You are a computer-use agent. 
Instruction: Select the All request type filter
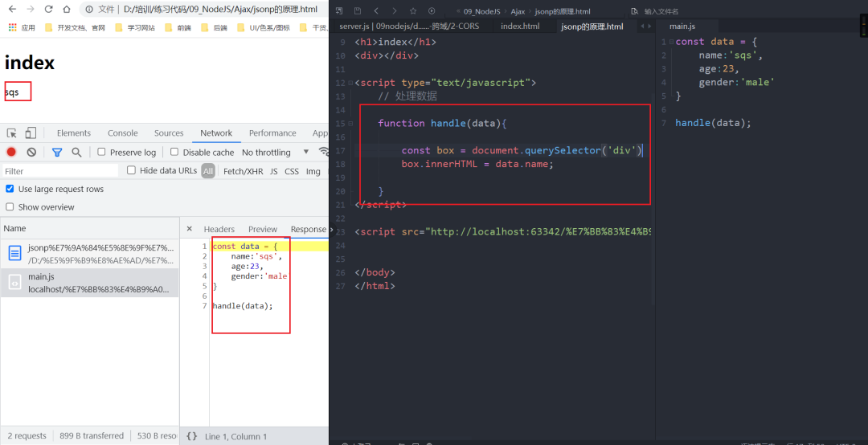(x=208, y=171)
